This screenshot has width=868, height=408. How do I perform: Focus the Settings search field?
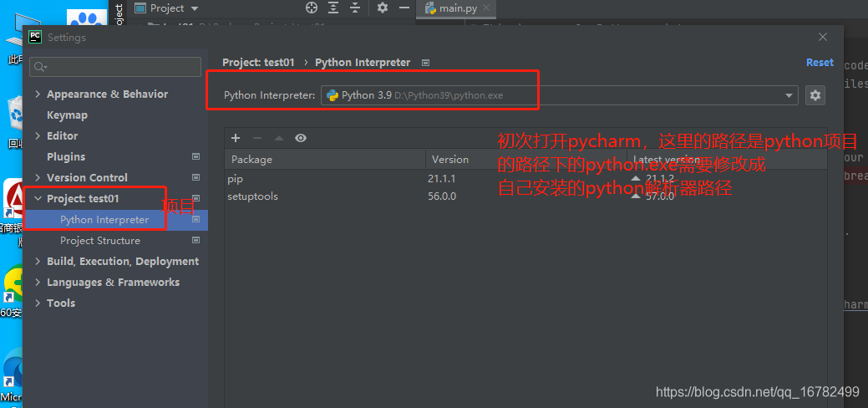(115, 67)
